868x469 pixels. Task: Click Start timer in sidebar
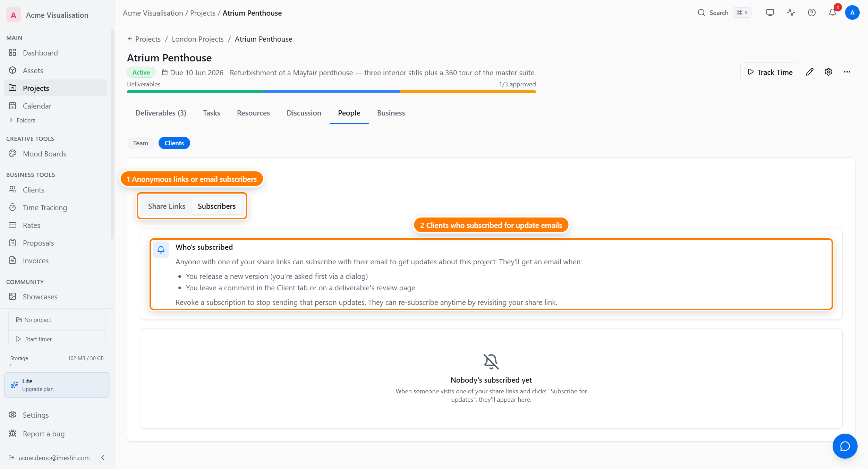[57, 339]
